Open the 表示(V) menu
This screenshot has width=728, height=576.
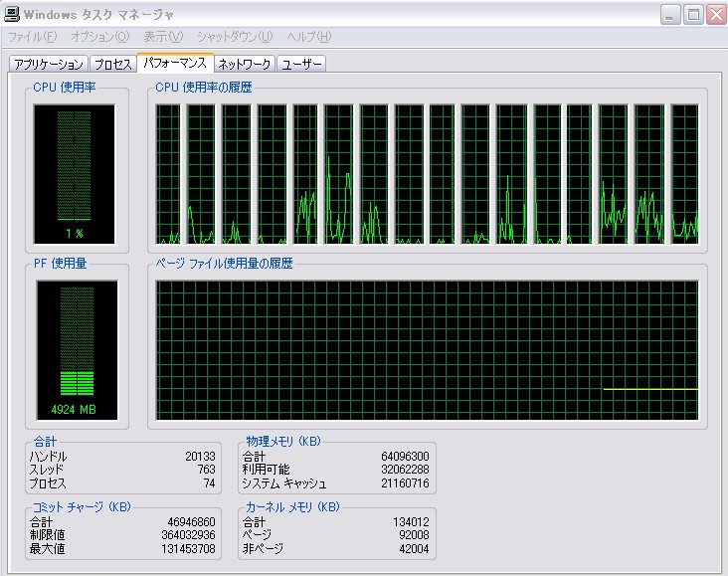pos(163,36)
